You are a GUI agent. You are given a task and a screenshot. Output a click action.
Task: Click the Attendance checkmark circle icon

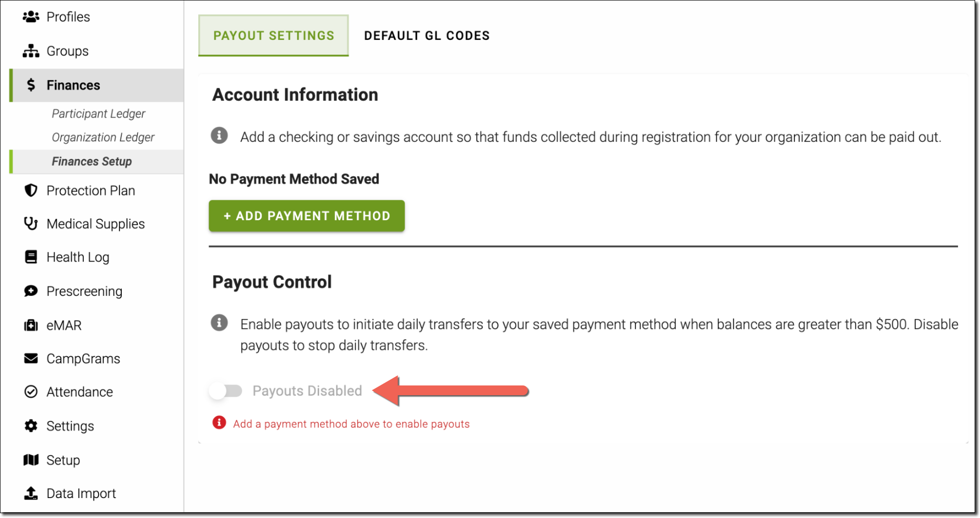coord(31,392)
